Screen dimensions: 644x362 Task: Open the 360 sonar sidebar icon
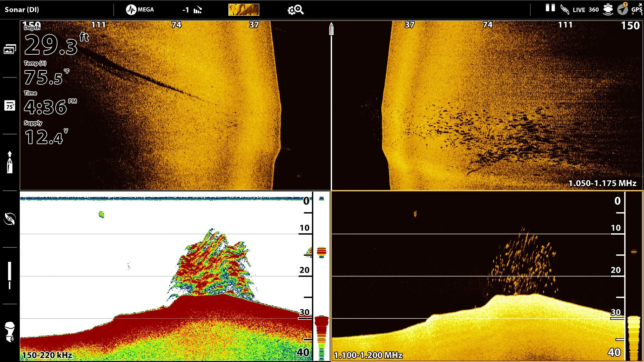tap(10, 219)
